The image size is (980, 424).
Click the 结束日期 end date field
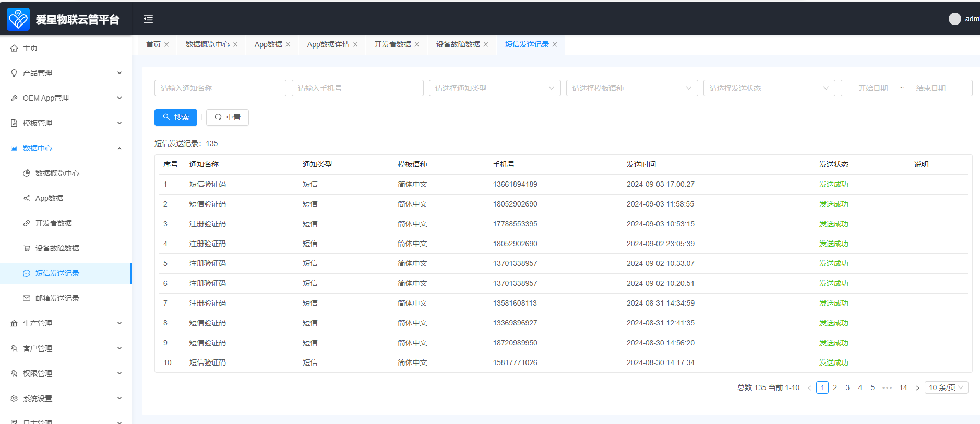pyautogui.click(x=931, y=88)
